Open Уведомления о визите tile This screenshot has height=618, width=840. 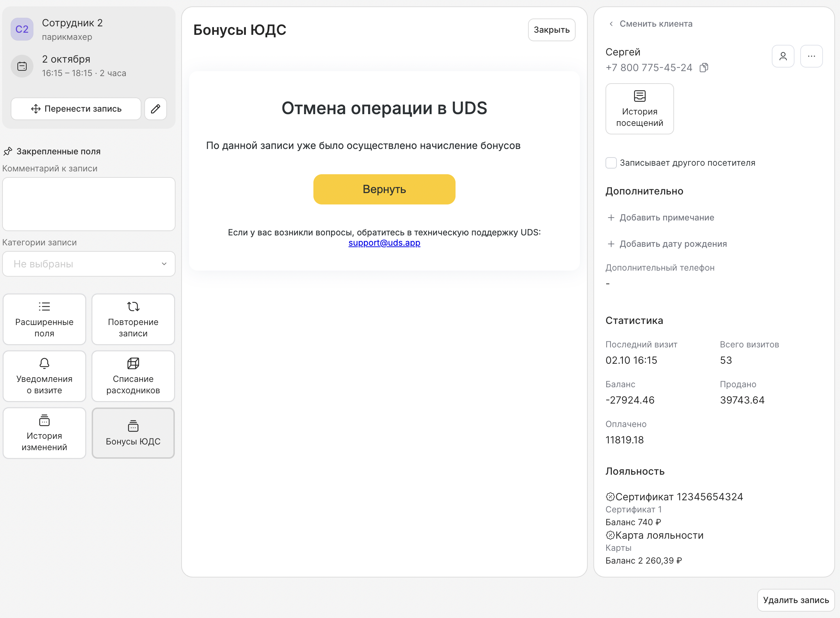pyautogui.click(x=44, y=376)
